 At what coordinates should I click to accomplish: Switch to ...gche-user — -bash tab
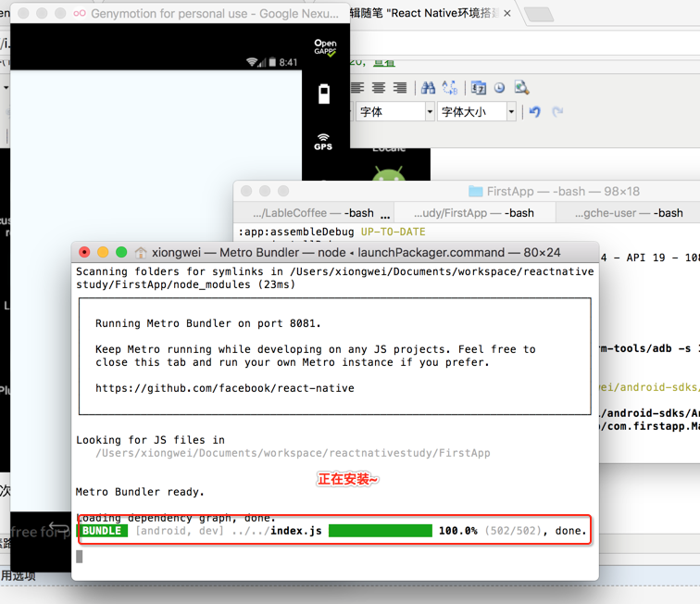click(x=628, y=213)
